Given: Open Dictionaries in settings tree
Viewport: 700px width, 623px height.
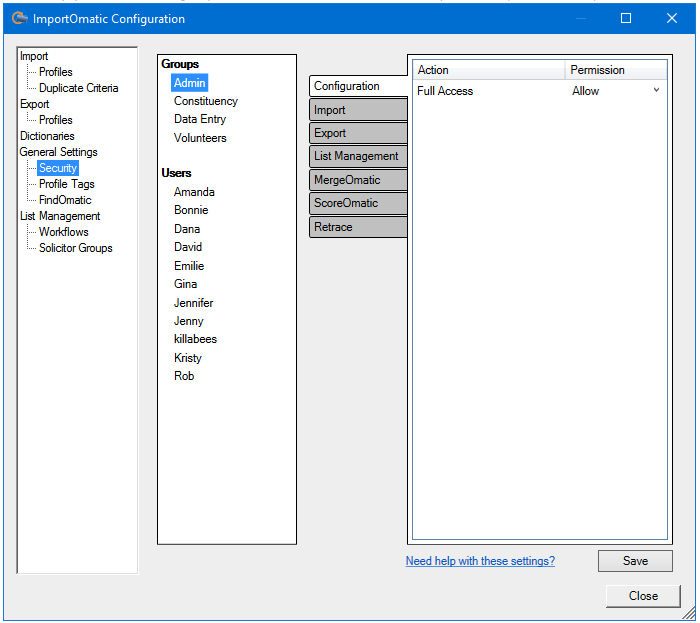Looking at the screenshot, I should click(47, 136).
